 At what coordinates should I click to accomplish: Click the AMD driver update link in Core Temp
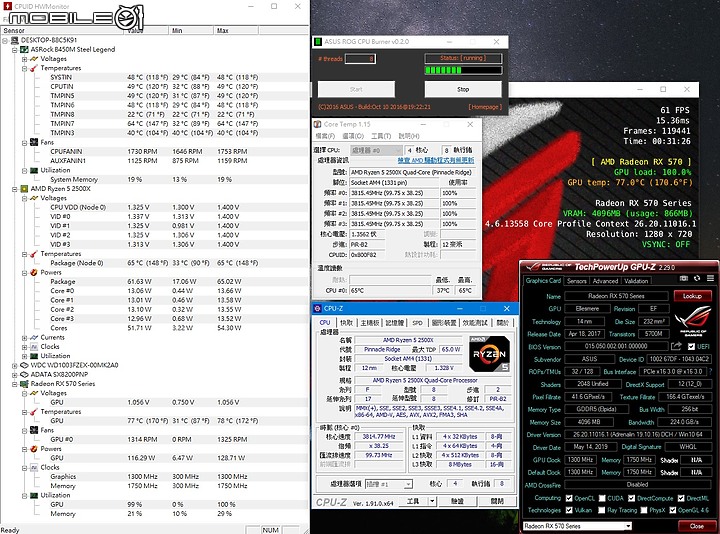436,160
